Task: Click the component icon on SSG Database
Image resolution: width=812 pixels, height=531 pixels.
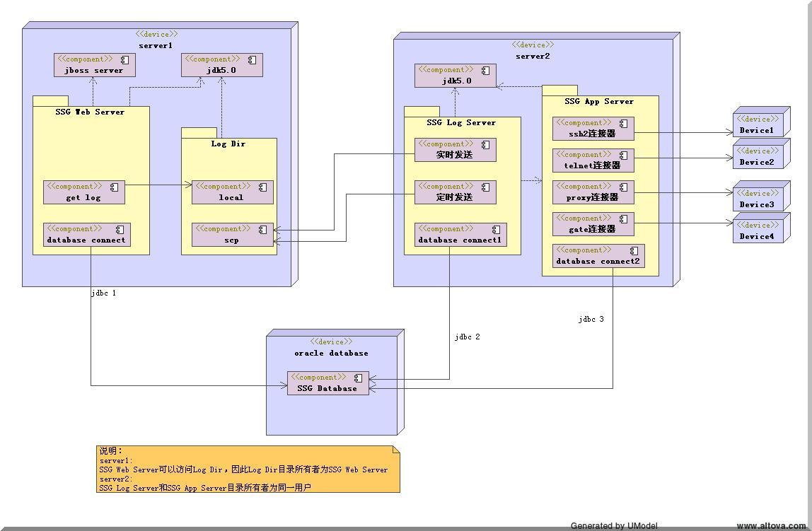Action: (359, 378)
